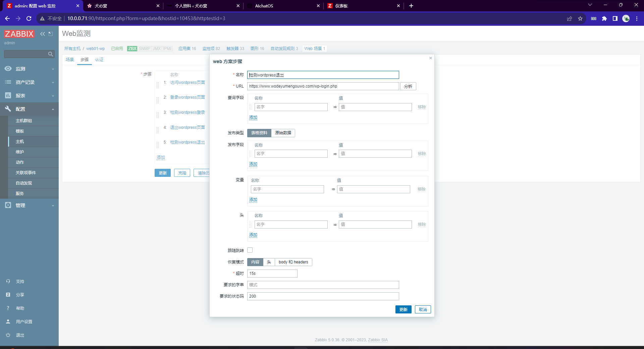The width and height of the screenshot is (644, 349).
Task: Expand the 管理 sidebar menu
Action: [x=29, y=205]
